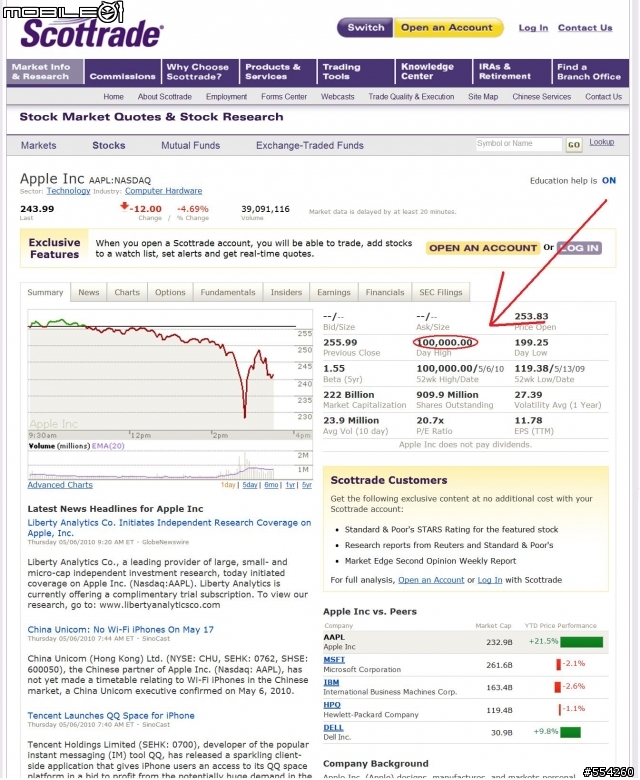Open Liberty Analytics research coverage headline
640x780 pixels.
coord(169,528)
